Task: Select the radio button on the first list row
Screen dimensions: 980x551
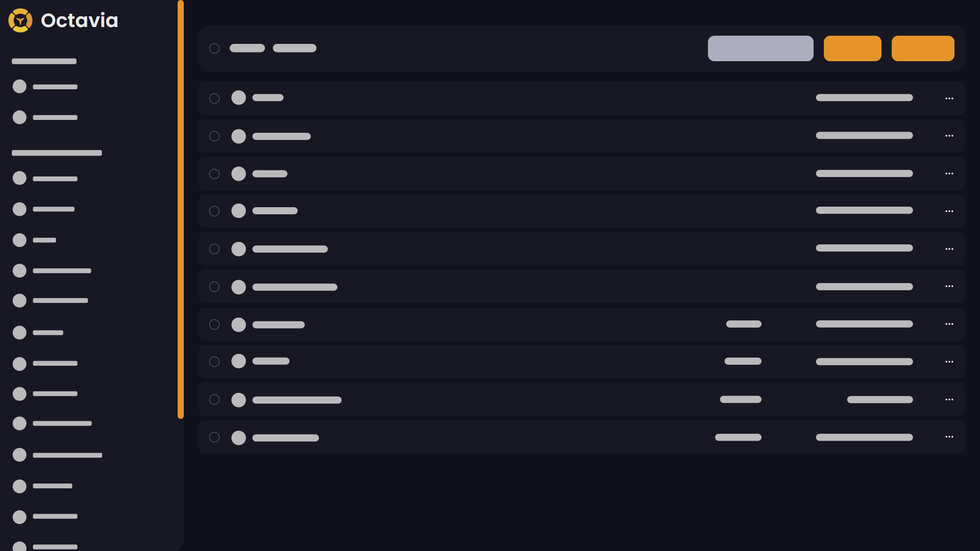Action: [214, 98]
